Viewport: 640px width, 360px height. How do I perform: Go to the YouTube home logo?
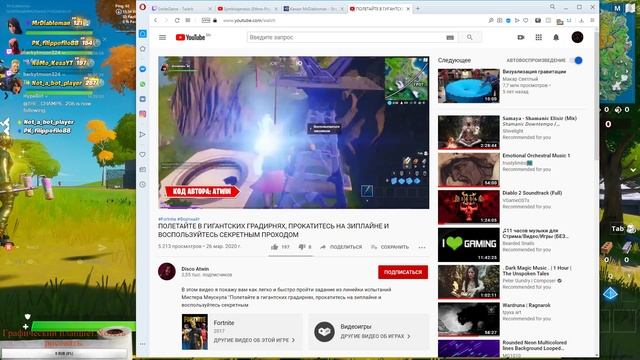[x=191, y=37]
